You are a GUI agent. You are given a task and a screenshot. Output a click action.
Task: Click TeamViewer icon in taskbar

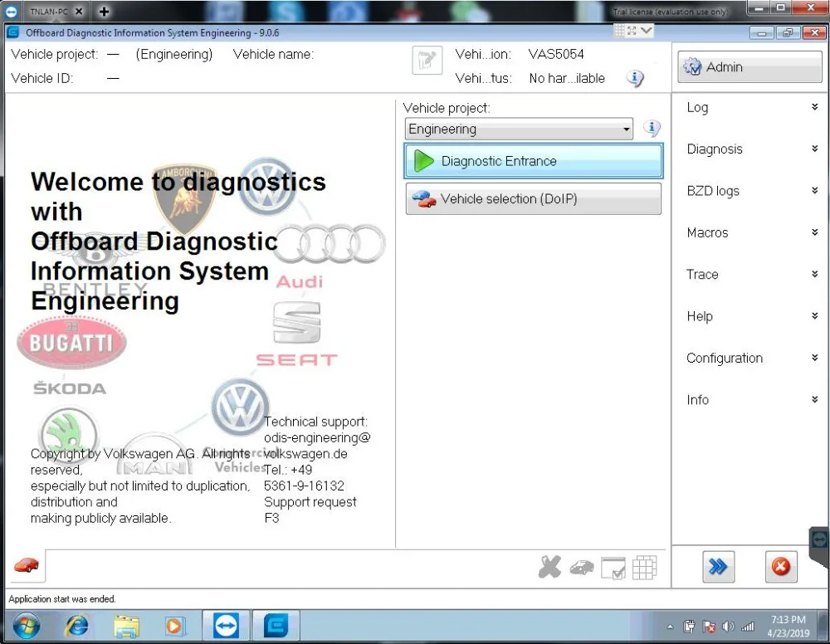pyautogui.click(x=226, y=626)
